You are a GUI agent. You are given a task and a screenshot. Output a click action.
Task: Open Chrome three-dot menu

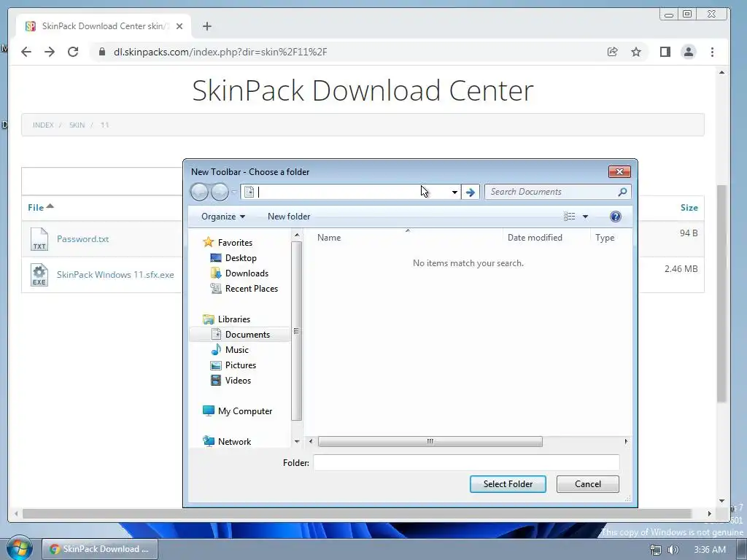coord(712,52)
